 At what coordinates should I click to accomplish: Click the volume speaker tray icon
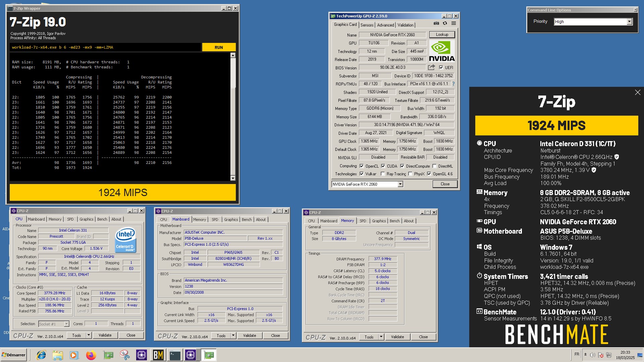[x=592, y=355]
